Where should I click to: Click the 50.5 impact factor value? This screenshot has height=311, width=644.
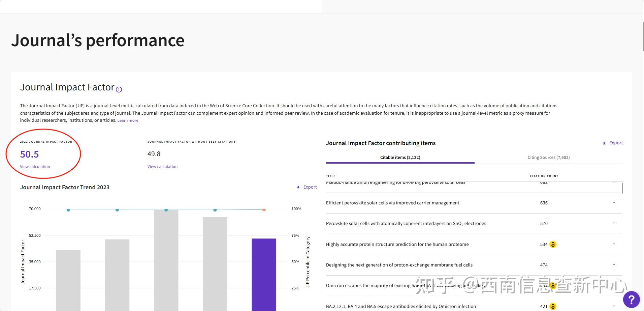point(30,154)
